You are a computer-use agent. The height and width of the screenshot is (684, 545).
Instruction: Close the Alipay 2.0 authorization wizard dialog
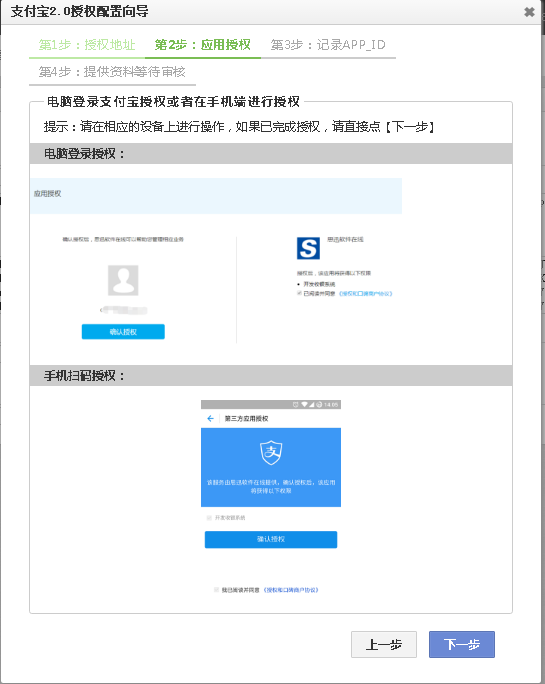tap(529, 12)
